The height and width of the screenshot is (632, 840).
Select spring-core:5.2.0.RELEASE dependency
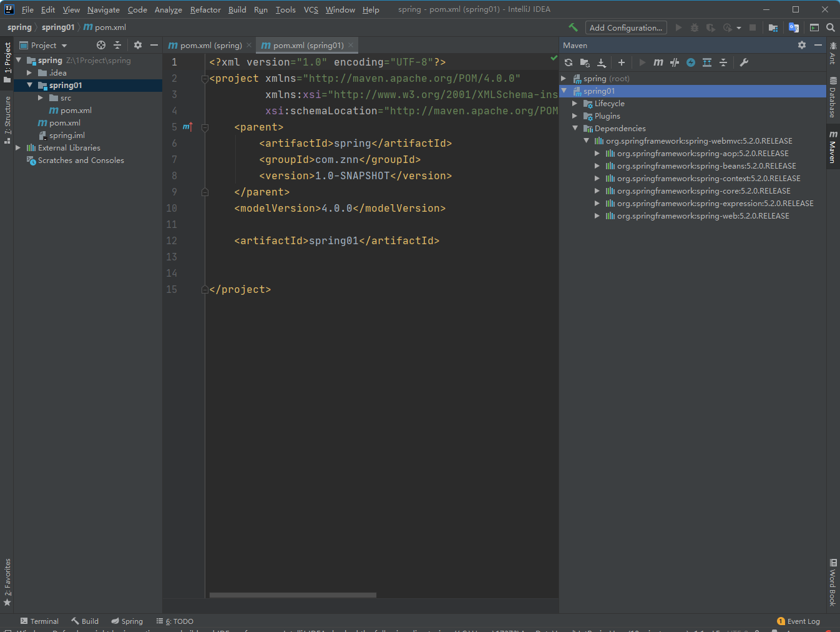coord(703,191)
